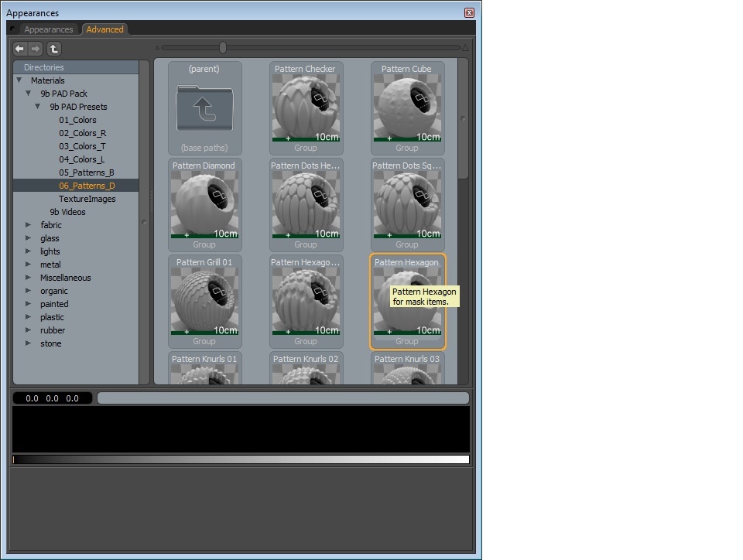
Task: Select the Pattern Knurls 02 preset
Action: click(306, 368)
